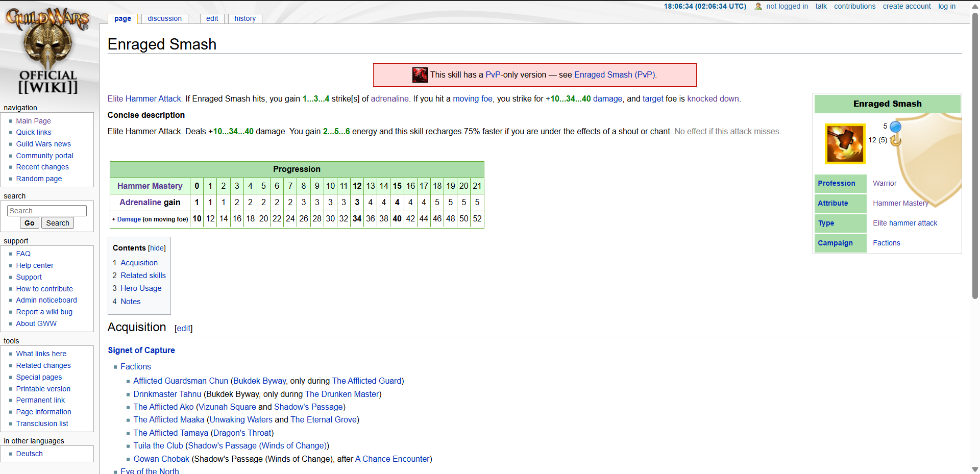
Task: Jump to Related skills in Contents
Action: (x=143, y=276)
